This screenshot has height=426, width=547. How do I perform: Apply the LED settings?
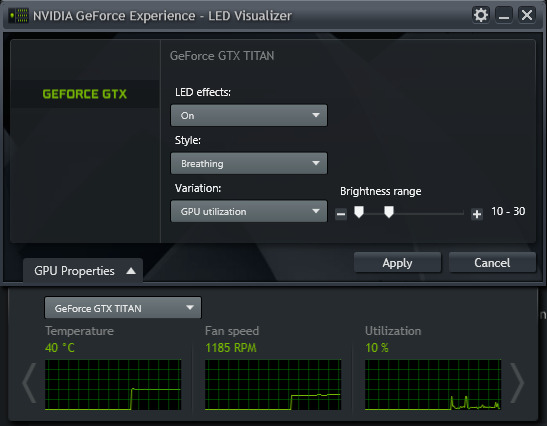point(397,263)
